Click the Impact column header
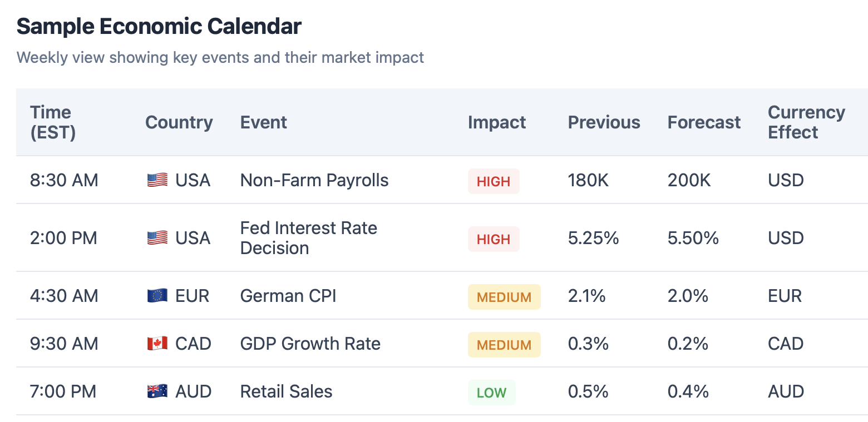 [x=497, y=122]
